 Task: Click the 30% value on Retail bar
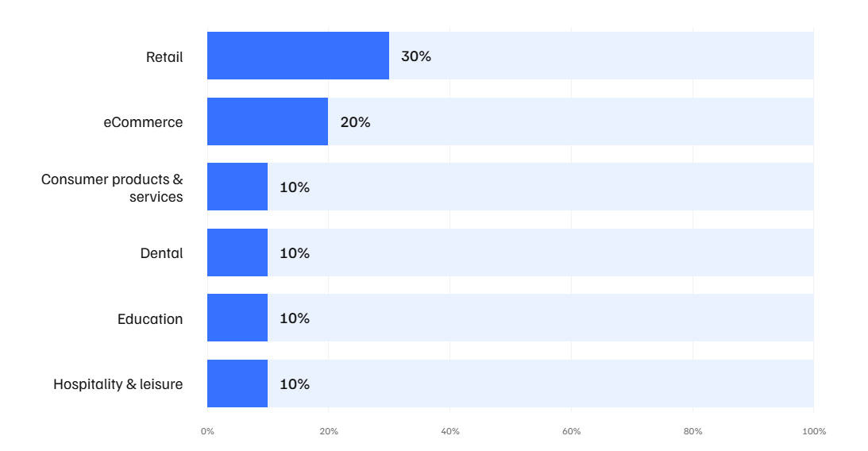tap(415, 56)
